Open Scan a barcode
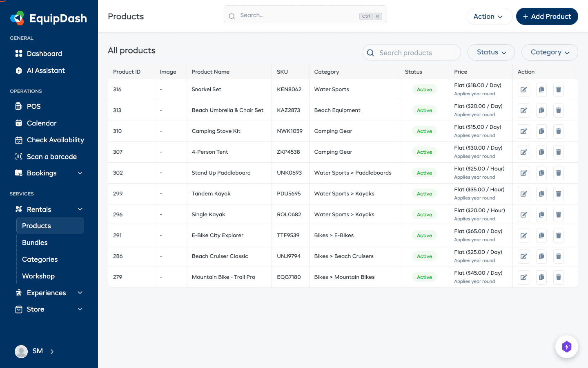 pyautogui.click(x=51, y=157)
